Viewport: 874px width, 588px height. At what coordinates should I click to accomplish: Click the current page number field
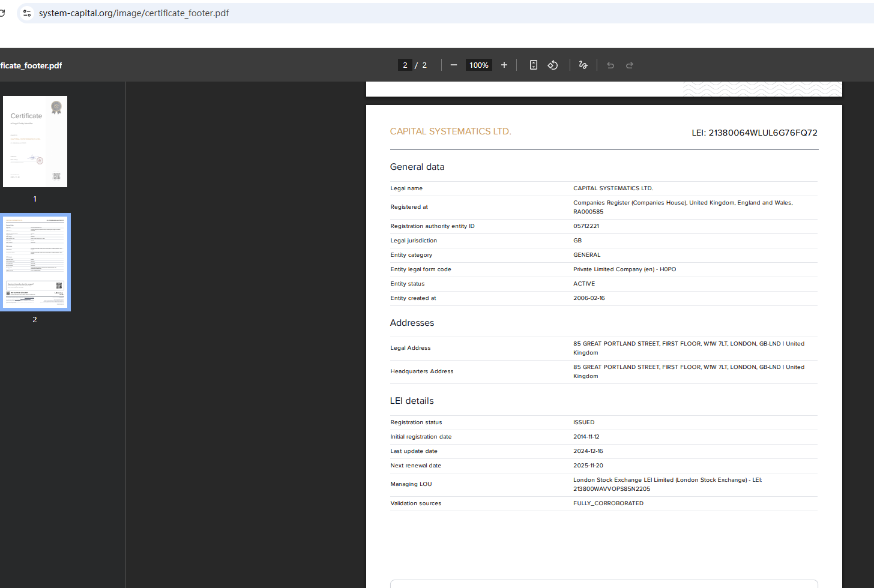[405, 65]
